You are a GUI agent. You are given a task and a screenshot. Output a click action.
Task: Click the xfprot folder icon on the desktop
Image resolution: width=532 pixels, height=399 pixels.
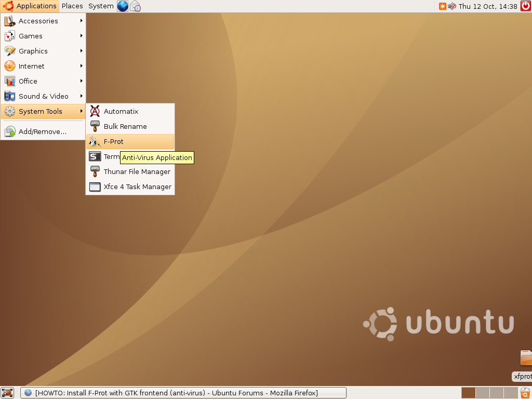(x=526, y=358)
